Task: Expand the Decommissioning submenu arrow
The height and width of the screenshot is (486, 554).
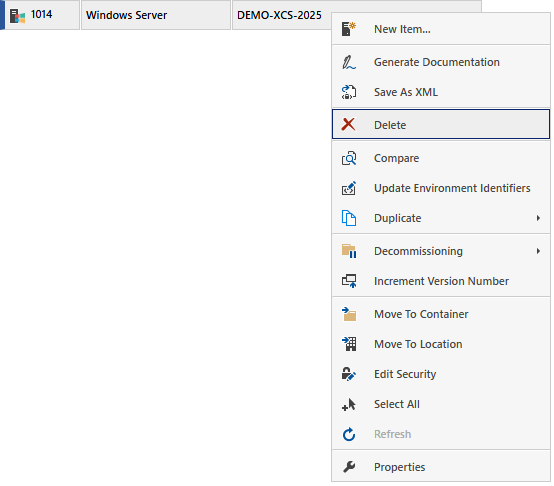Action: click(x=538, y=251)
